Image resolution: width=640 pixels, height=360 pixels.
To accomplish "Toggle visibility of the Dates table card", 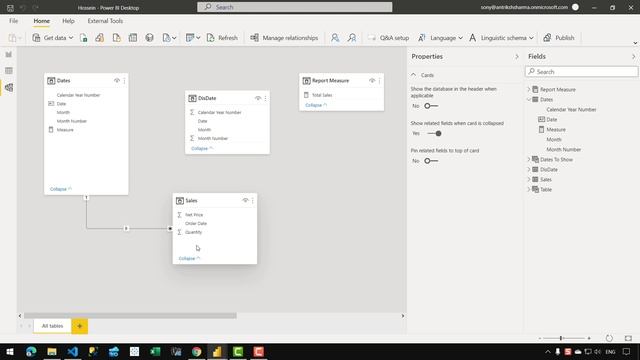I will 117,81.
